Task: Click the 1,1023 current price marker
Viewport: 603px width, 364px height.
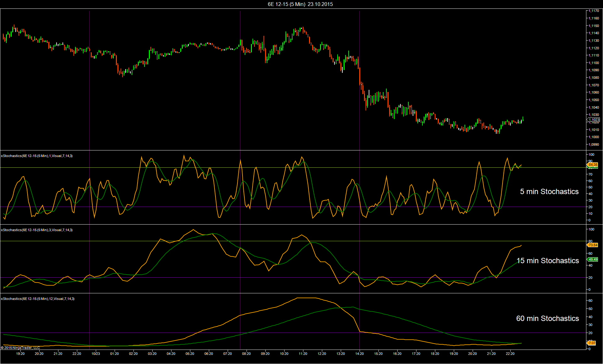Action: 594,120
